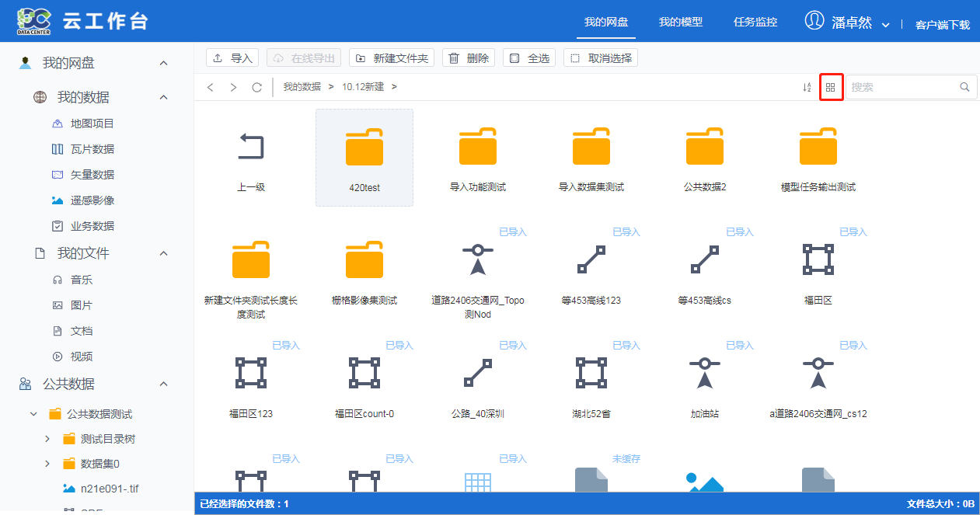This screenshot has height=515, width=980.
Task: Select the 导入功能测试 folder
Action: tap(478, 147)
